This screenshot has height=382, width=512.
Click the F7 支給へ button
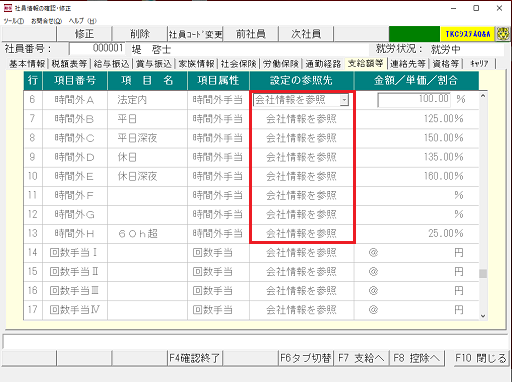click(361, 358)
